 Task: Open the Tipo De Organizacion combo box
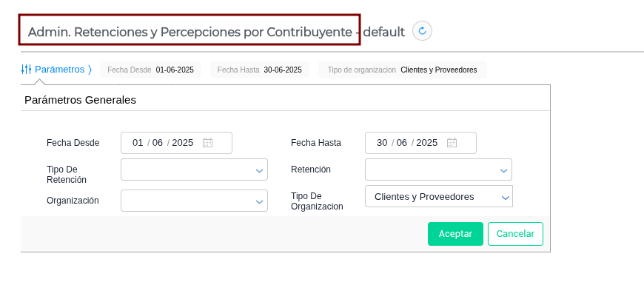coord(439,196)
